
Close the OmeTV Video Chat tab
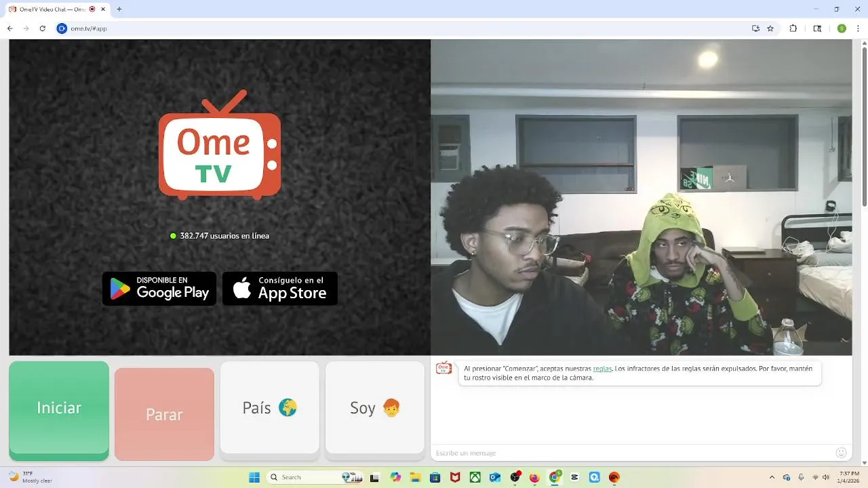click(x=103, y=9)
